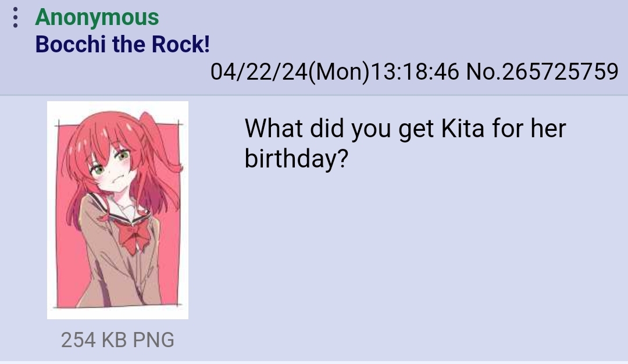The height and width of the screenshot is (364, 628).
Task: Open the Kita thumbnail image
Action: click(117, 210)
